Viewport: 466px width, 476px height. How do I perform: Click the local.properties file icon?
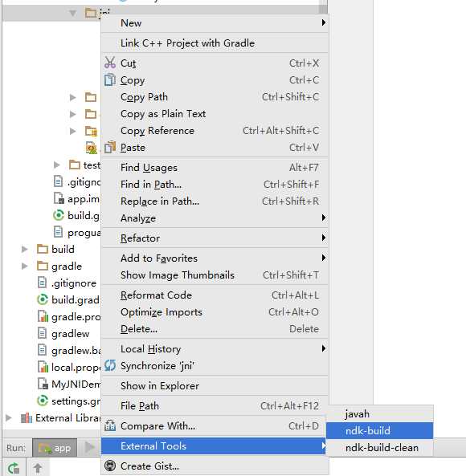point(43,367)
